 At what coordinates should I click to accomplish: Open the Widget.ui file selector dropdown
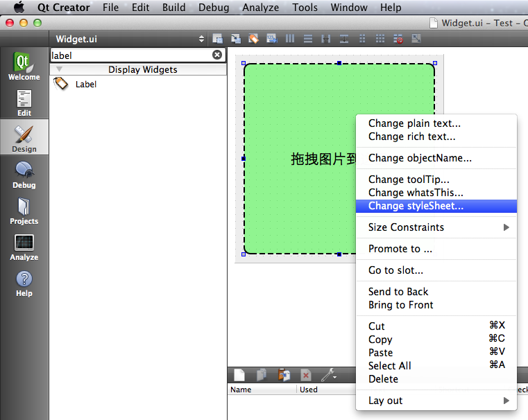(201, 39)
